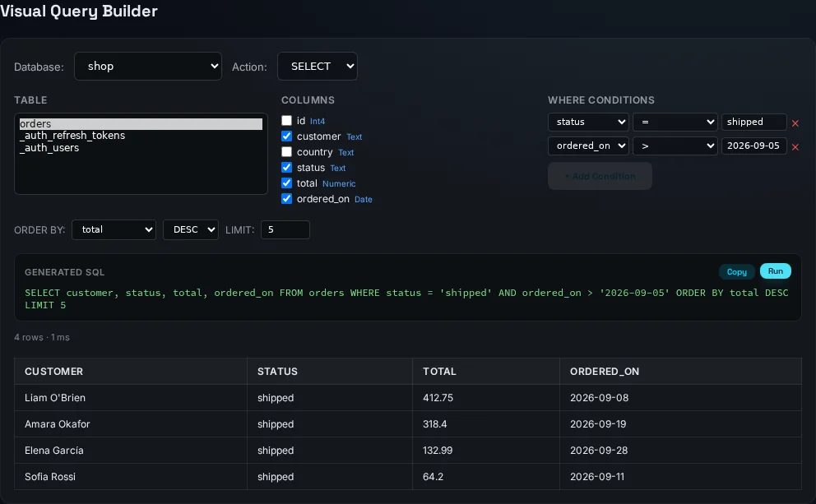
Task: Uncheck the status column checkbox
Action: point(286,168)
